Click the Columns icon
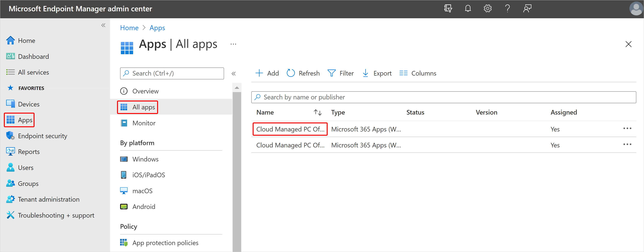Viewport: 644px width, 252px height. pyautogui.click(x=403, y=73)
